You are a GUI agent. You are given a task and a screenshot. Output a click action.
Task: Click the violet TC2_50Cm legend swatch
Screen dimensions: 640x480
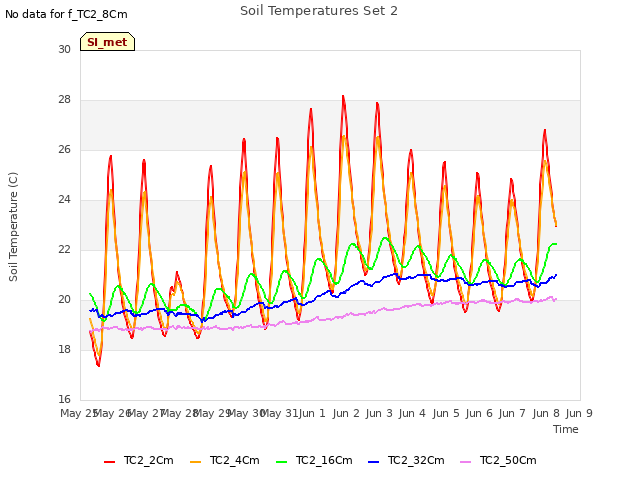coord(465,462)
